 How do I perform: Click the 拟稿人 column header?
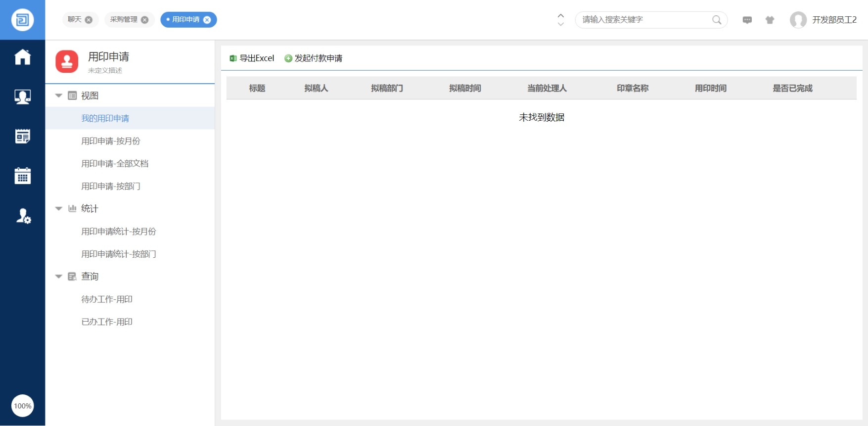[x=316, y=88]
